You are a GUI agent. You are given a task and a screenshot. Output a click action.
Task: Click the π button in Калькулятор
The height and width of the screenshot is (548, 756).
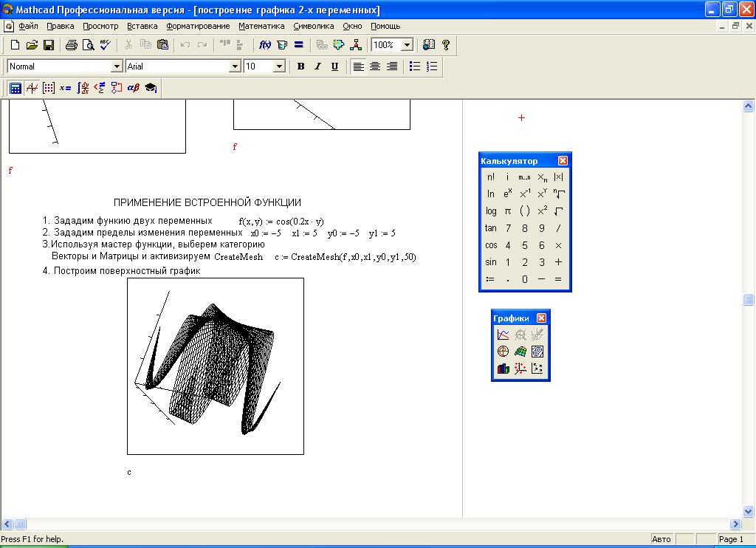point(508,210)
